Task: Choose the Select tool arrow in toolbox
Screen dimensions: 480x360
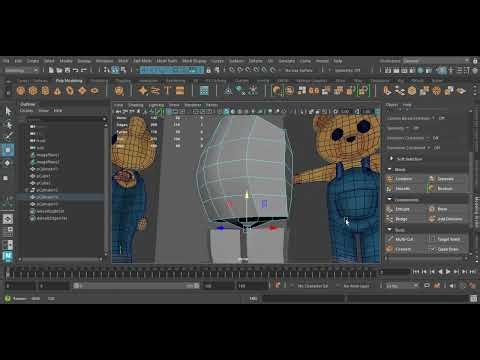Action: [x=8, y=111]
